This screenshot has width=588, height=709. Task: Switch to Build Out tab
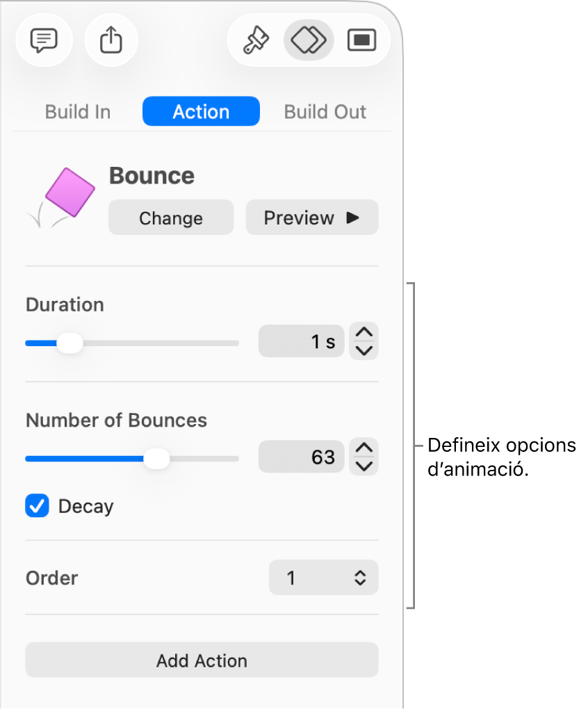(x=325, y=112)
